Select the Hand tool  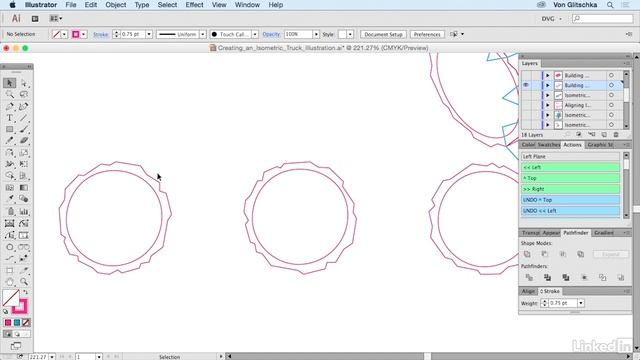9,282
